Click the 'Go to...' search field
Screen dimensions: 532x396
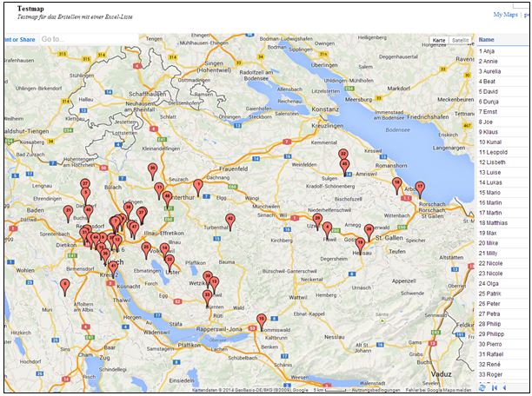pyautogui.click(x=89, y=39)
